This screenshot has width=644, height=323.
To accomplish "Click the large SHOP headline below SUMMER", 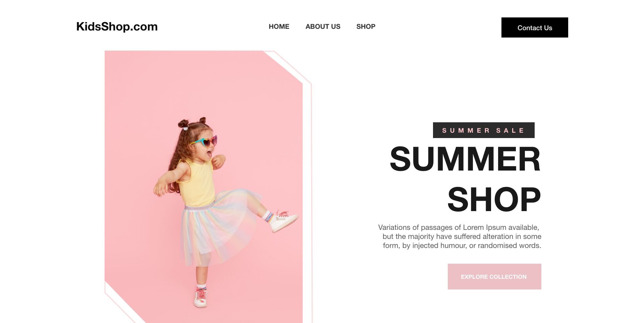I will [x=494, y=200].
